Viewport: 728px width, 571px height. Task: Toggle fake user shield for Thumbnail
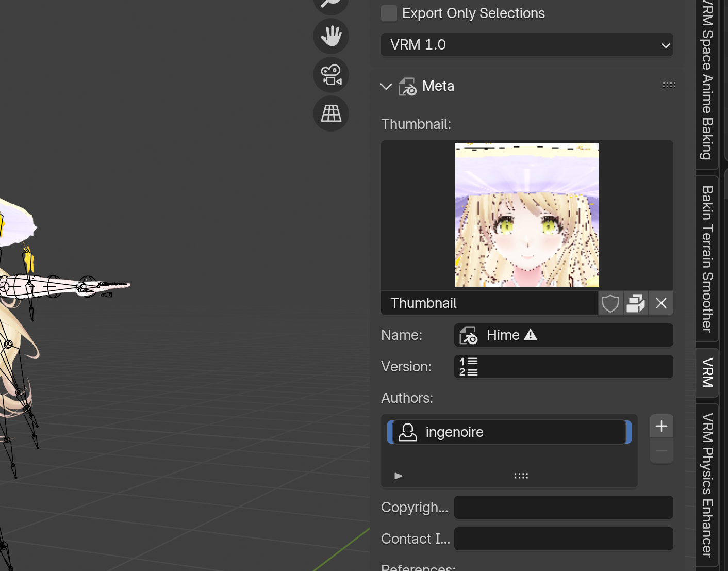pos(610,303)
